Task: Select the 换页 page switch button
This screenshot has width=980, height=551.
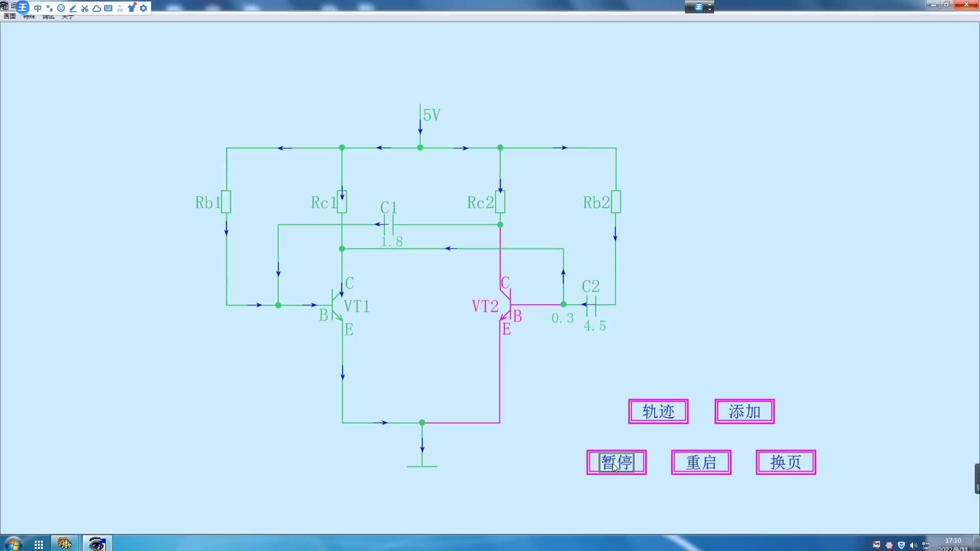Action: point(786,462)
